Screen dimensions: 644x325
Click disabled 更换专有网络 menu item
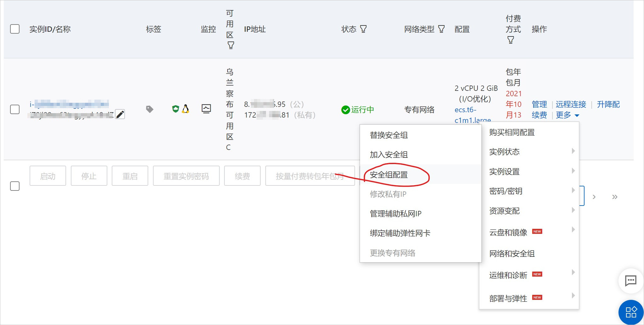tap(421, 253)
